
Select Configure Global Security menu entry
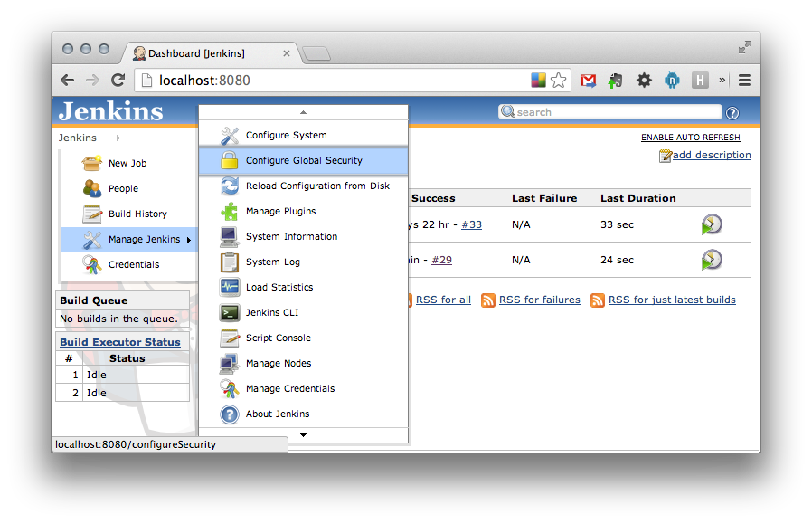coord(304,161)
